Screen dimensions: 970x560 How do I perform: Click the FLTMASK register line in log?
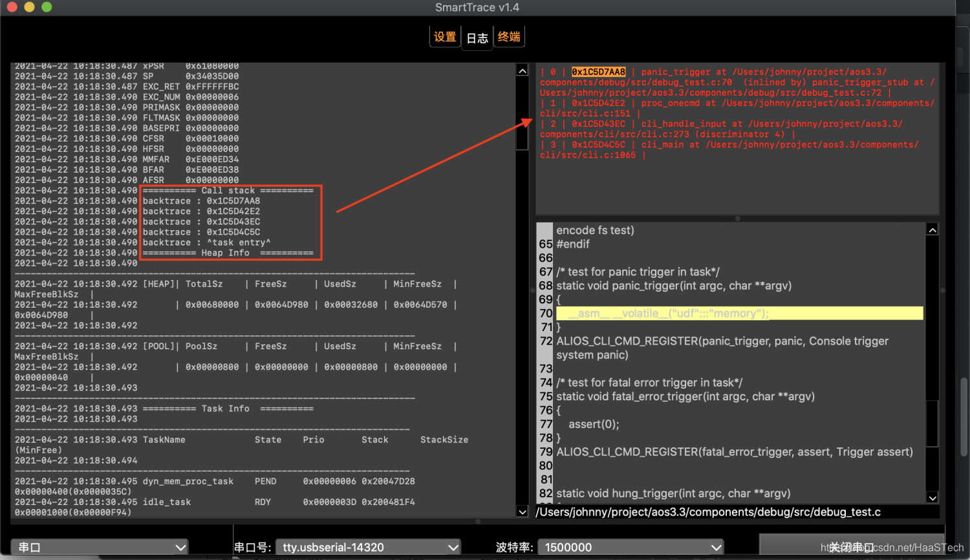[x=127, y=118]
